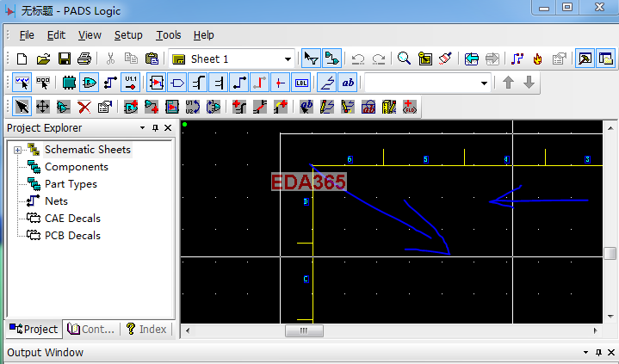This screenshot has width=619, height=364.
Task: Add a connection with gate-plus icon
Action: tap(152, 107)
